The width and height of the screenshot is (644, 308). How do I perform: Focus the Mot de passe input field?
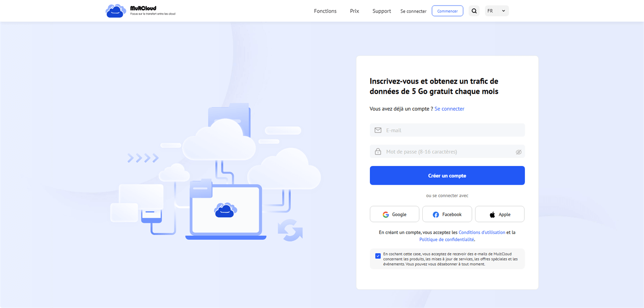447,152
